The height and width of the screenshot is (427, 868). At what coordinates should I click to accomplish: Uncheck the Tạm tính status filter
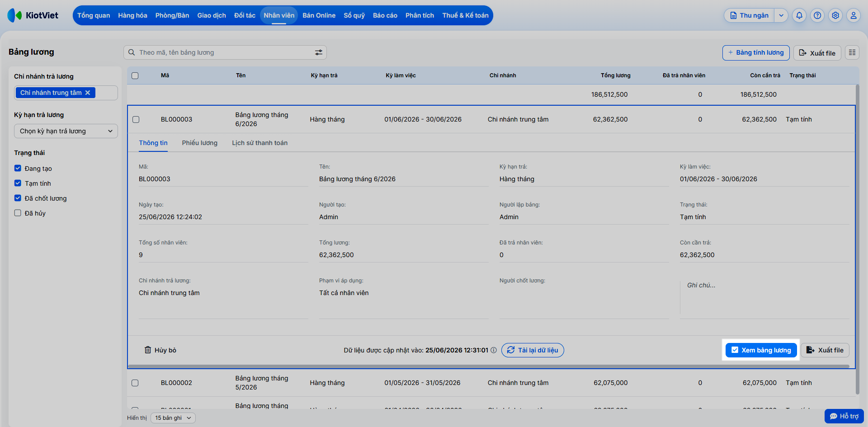[x=18, y=183]
